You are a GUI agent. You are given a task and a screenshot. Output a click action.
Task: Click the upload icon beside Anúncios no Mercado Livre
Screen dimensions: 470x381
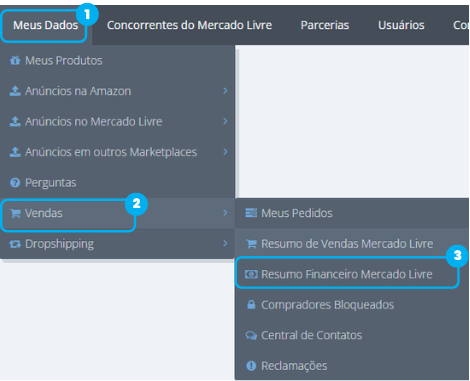(15, 122)
